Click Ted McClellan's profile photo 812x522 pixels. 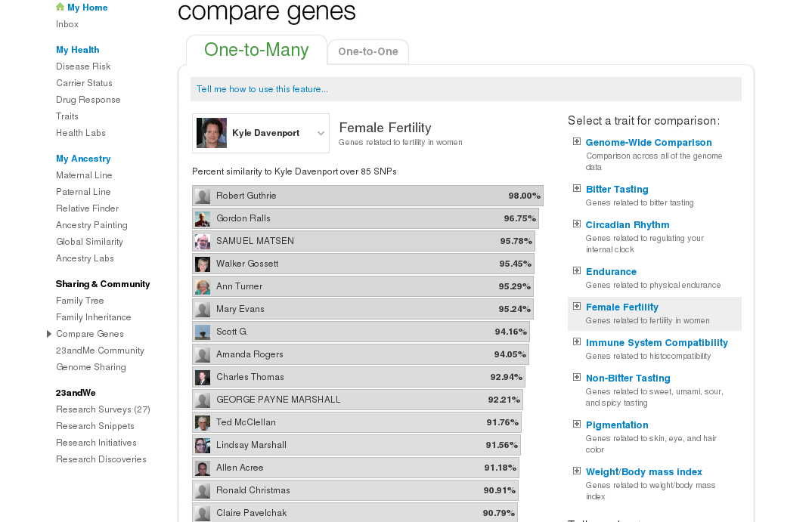coord(203,423)
